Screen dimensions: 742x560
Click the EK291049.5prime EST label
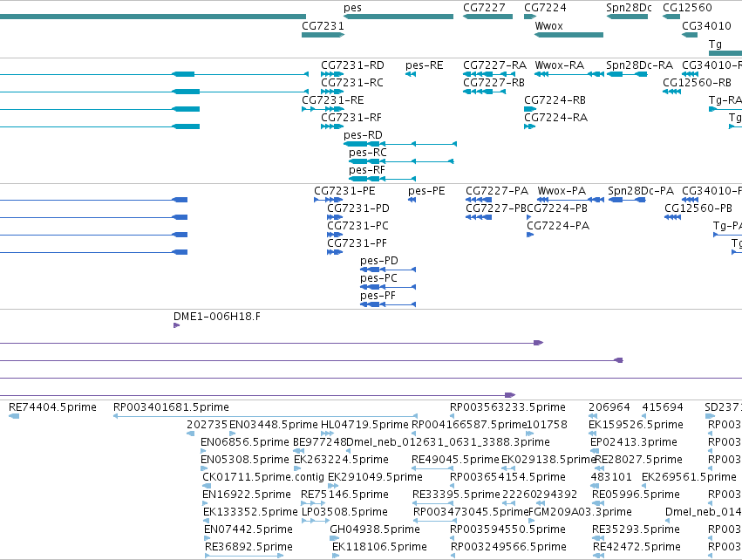pos(375,477)
